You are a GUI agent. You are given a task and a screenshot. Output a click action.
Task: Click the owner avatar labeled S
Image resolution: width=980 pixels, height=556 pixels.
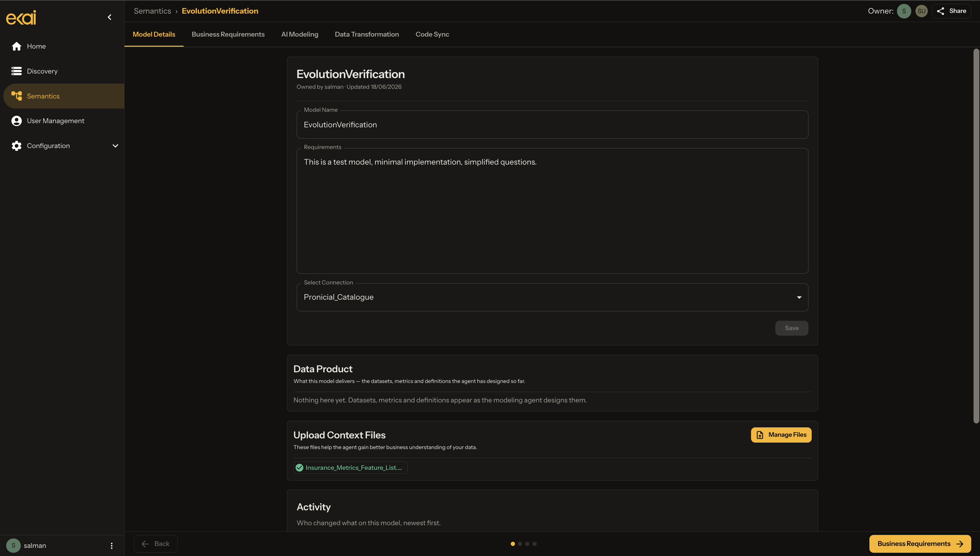[x=904, y=11]
